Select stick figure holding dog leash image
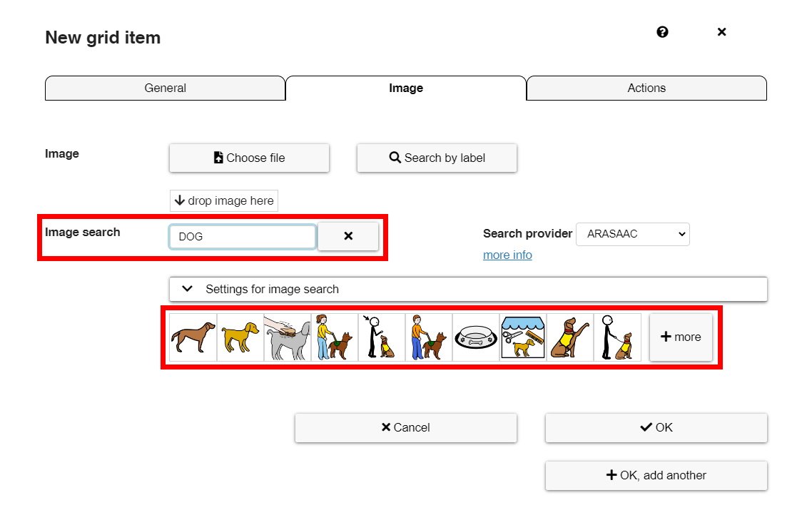812x520 pixels. coord(617,337)
